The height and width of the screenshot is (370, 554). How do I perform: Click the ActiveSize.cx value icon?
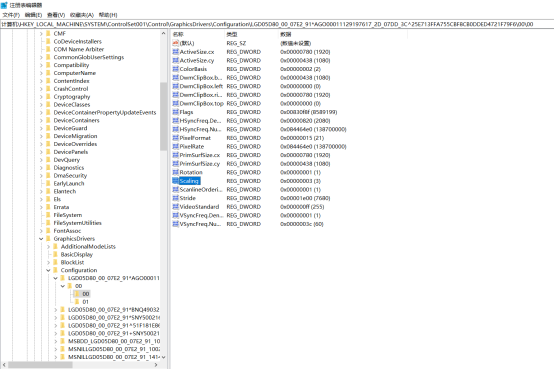click(x=176, y=52)
